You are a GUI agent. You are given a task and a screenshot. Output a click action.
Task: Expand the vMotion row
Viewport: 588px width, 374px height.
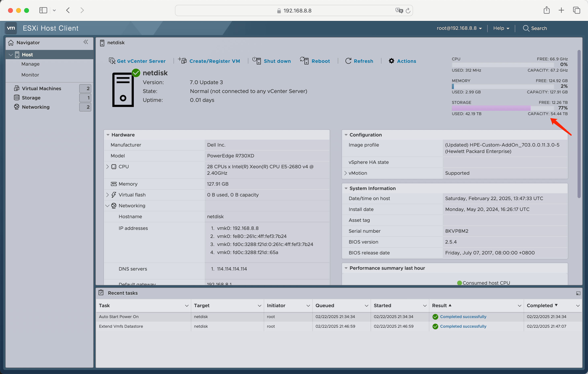(x=345, y=173)
